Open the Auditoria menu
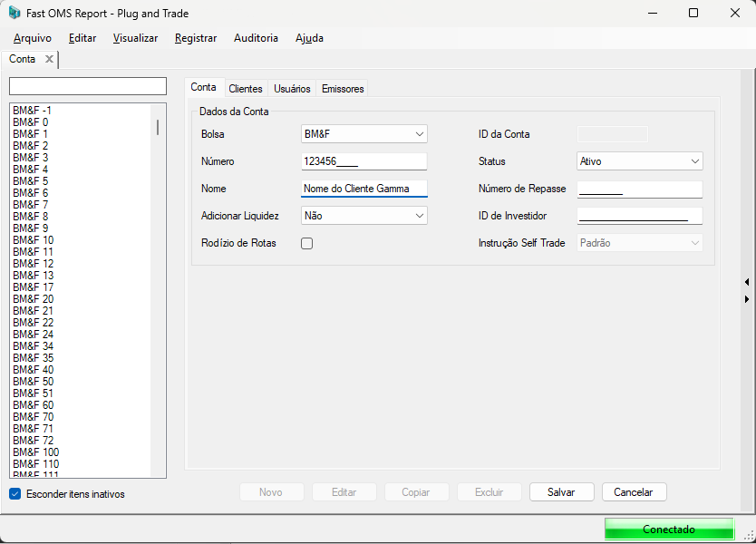Viewport: 756px width, 544px height. pos(256,38)
